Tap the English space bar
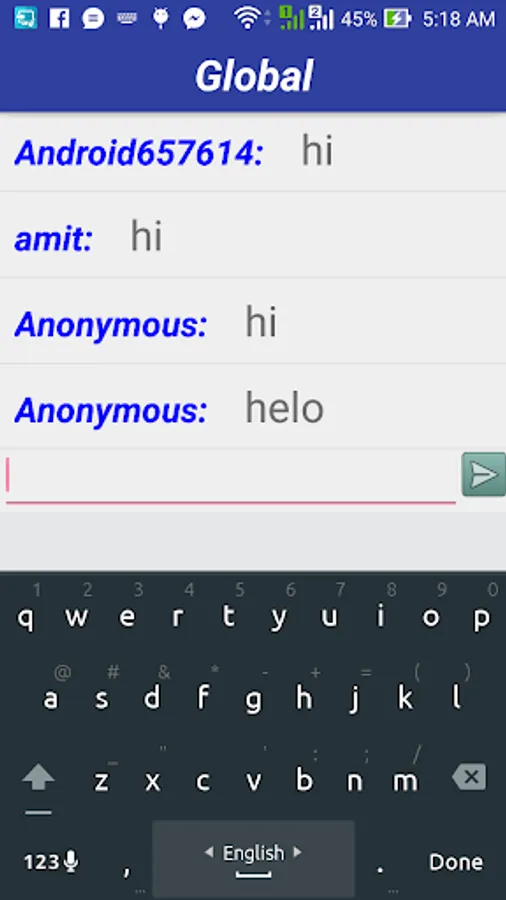The width and height of the screenshot is (506, 900). [254, 859]
